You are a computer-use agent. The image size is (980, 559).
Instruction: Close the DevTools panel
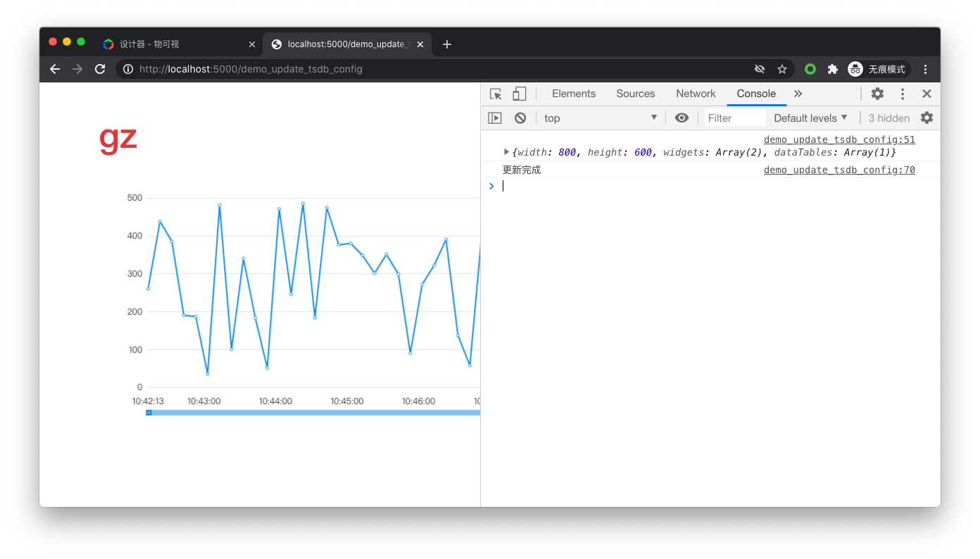tap(926, 94)
